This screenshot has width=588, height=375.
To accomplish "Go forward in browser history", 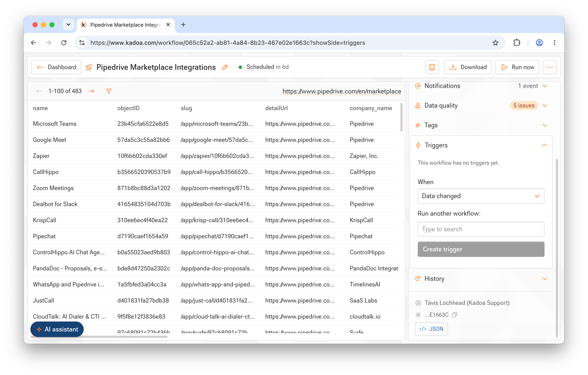I will point(49,43).
